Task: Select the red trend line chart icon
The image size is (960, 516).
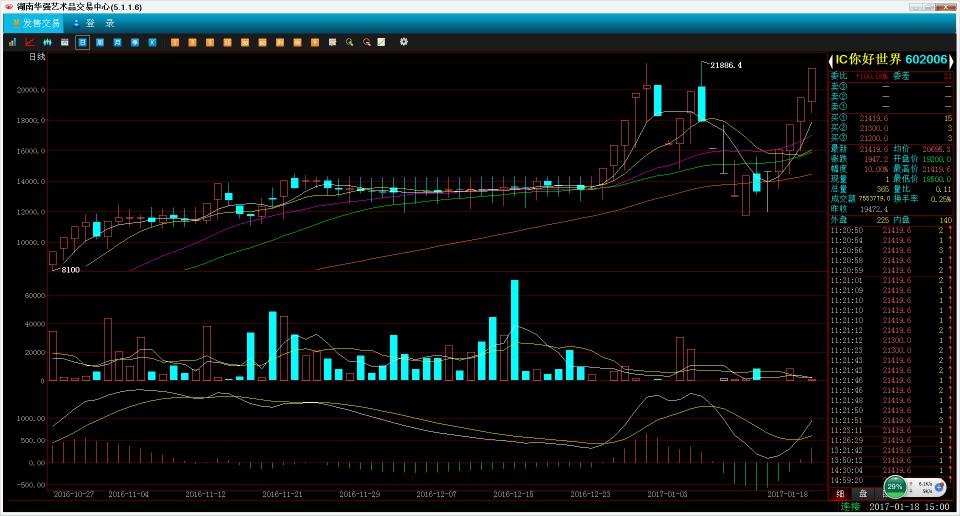Action: coord(29,42)
